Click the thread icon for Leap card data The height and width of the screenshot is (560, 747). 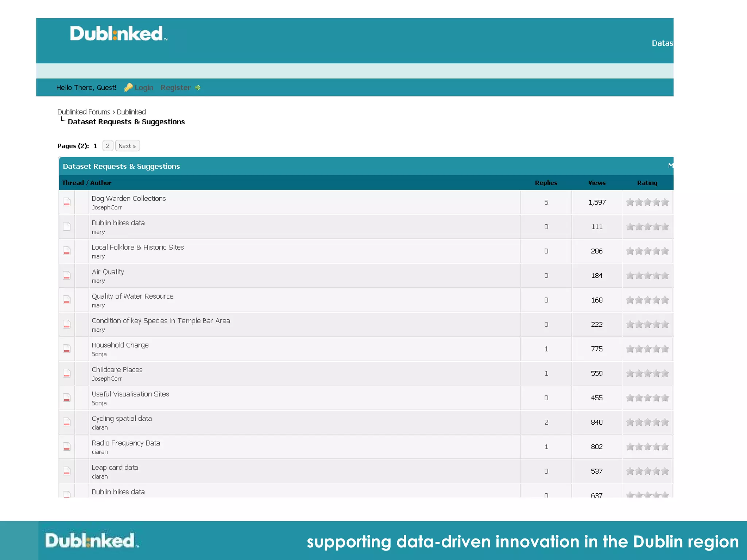(67, 471)
